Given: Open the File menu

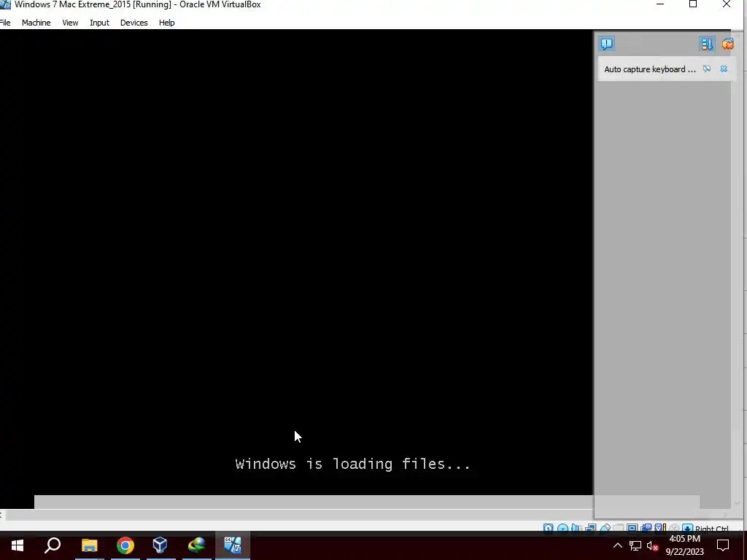Looking at the screenshot, I should pos(5,23).
